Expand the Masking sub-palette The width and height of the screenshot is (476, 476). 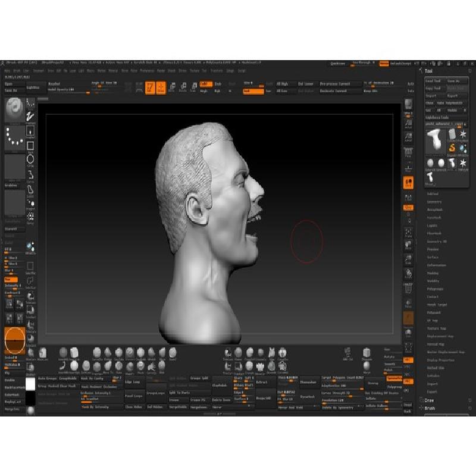tap(433, 273)
